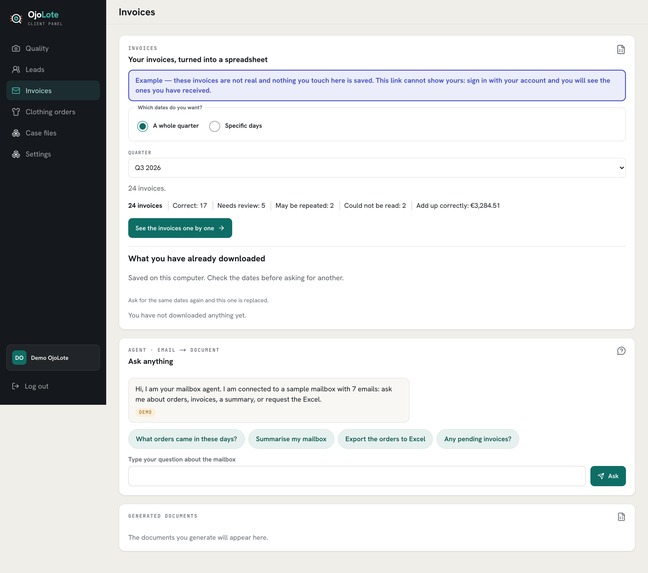The height and width of the screenshot is (573, 648).
Task: Click the May be repeated: 2 stat
Action: (x=305, y=205)
